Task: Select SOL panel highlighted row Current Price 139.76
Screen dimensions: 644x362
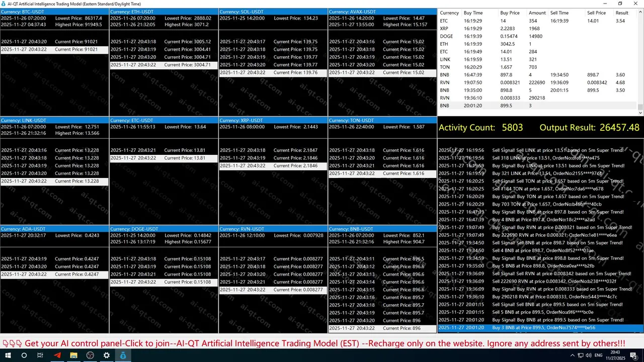Action: point(273,72)
